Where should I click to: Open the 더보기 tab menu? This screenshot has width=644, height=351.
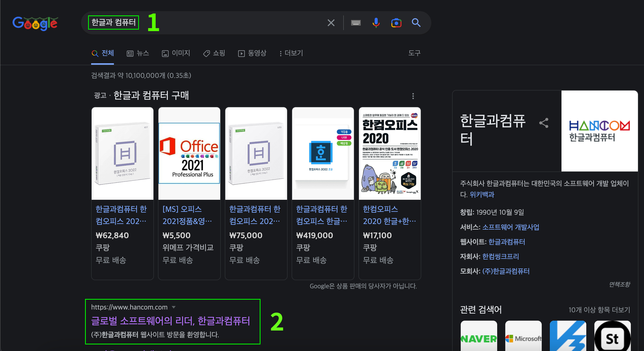291,53
